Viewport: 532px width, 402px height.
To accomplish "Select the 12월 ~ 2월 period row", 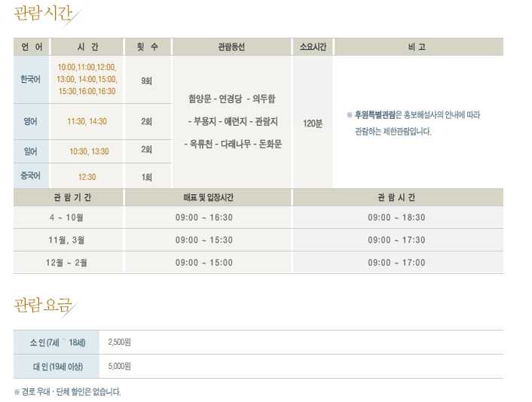I will 69,263.
